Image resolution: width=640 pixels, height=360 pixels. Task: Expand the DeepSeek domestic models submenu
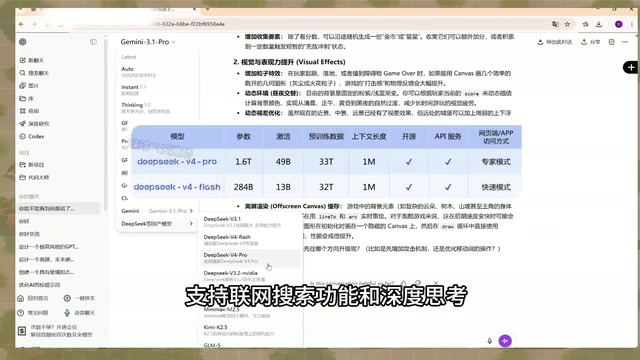(x=157, y=223)
